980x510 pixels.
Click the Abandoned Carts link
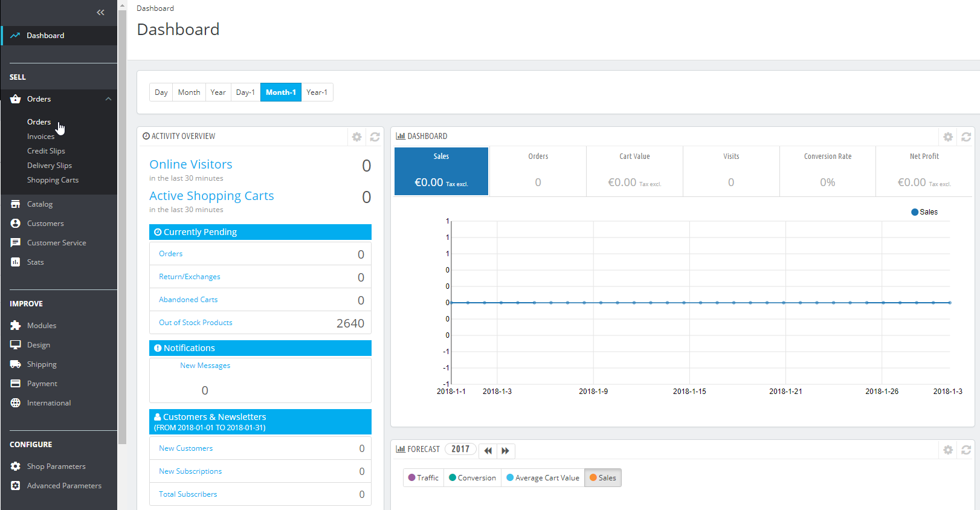click(188, 300)
